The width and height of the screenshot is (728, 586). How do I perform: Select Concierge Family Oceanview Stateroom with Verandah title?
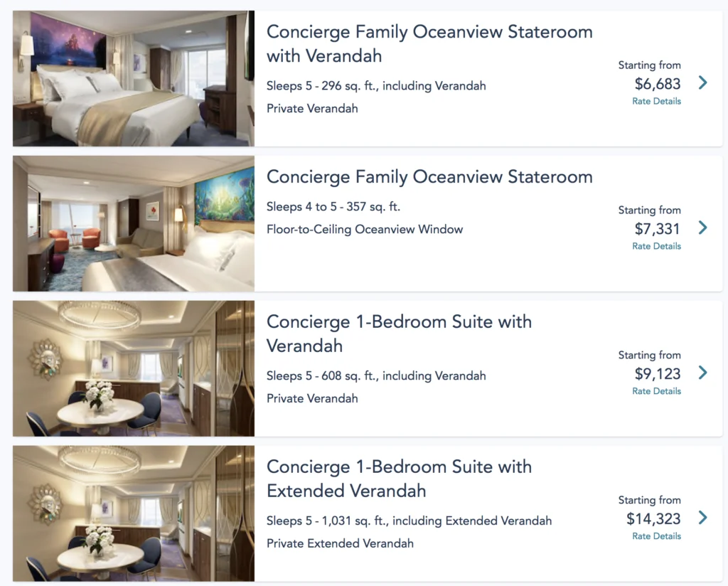pos(429,43)
